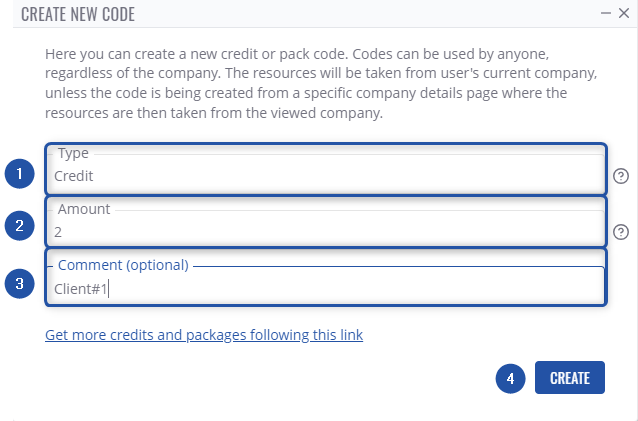Focus the Amount input field

point(326,231)
